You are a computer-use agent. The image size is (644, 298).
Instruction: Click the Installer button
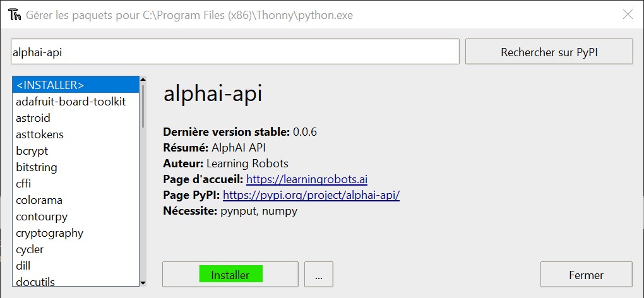[230, 275]
